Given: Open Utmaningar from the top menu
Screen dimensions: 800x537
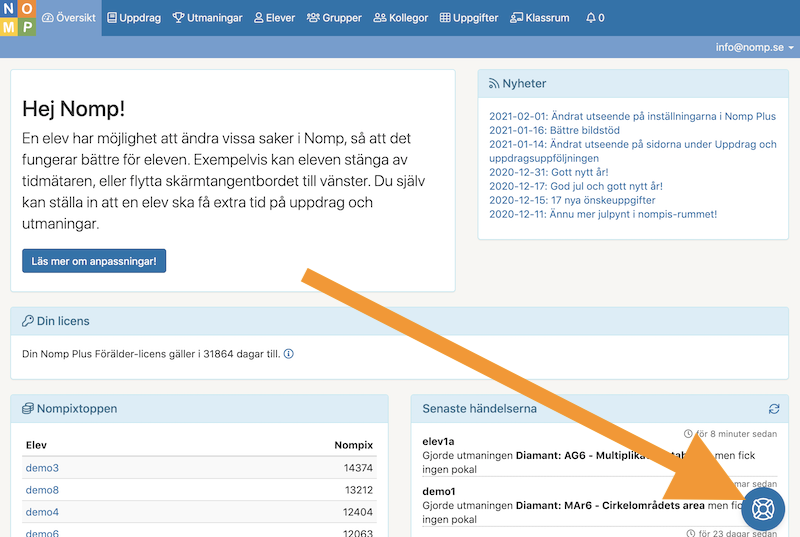Looking at the screenshot, I should point(207,18).
